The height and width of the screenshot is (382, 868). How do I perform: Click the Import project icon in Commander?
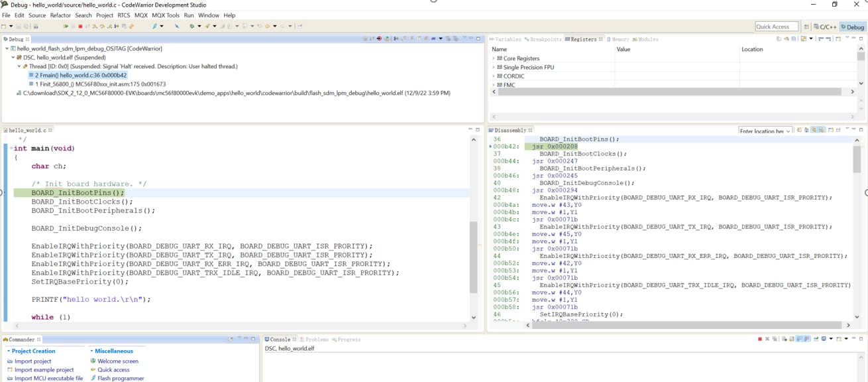pyautogui.click(x=10, y=361)
